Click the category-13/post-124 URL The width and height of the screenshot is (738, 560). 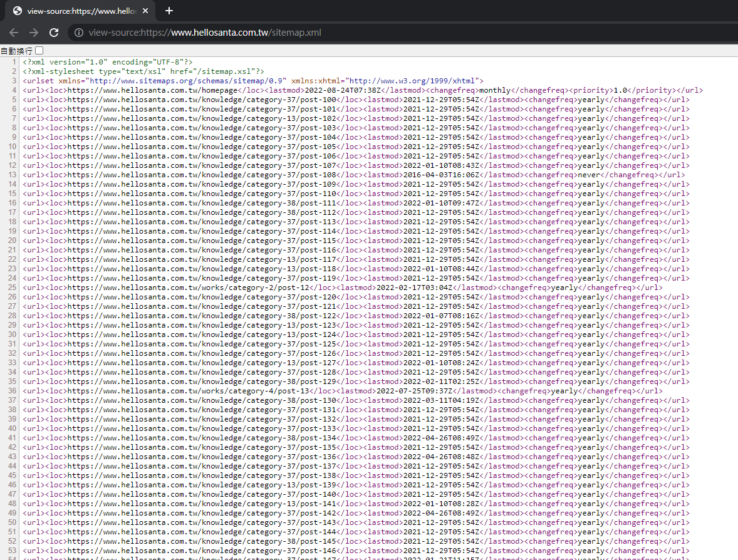point(202,334)
